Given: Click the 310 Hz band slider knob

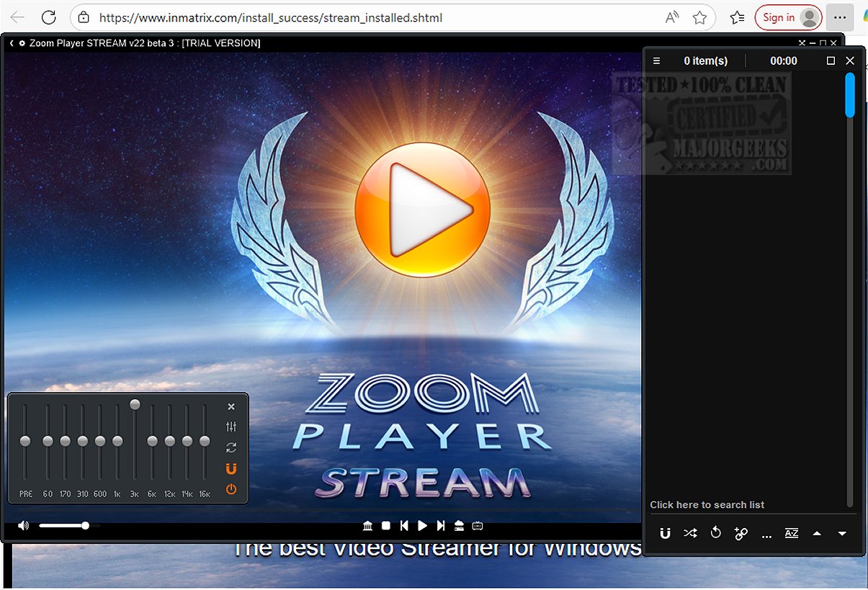Looking at the screenshot, I should [x=83, y=441].
